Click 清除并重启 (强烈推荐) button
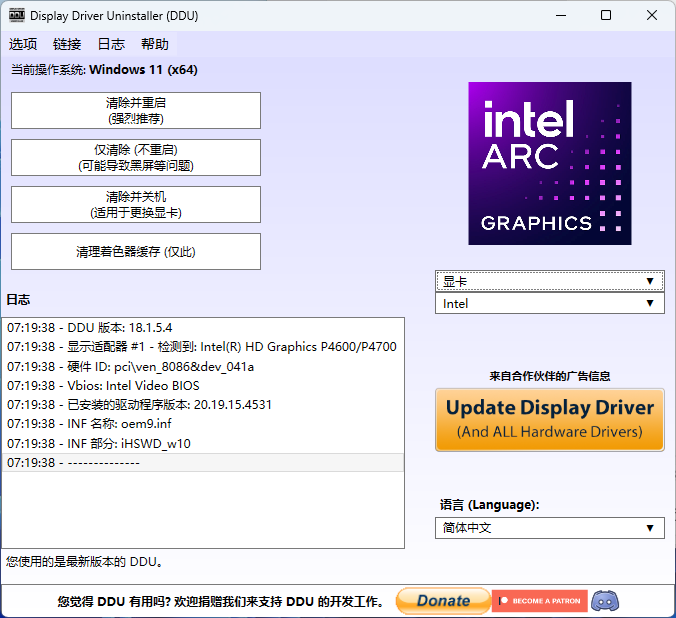Screen dimensions: 676x618 pos(136,110)
